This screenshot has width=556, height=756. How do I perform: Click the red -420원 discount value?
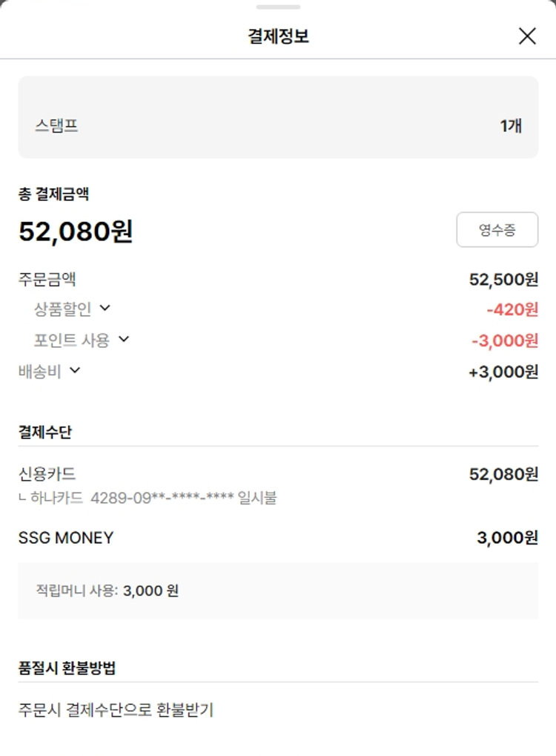pyautogui.click(x=512, y=309)
